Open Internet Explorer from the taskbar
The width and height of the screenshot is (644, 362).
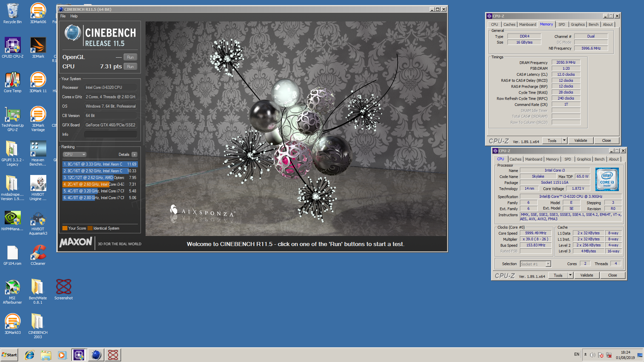[x=30, y=355]
